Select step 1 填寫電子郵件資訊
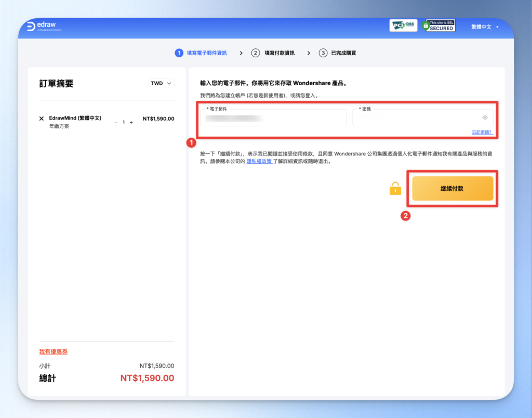The height and width of the screenshot is (418, 532). [x=201, y=53]
